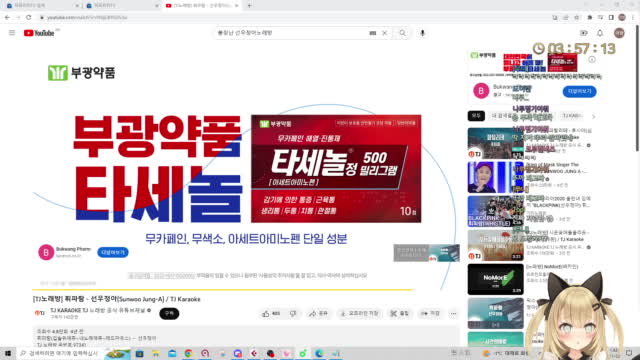Open TJ Karaoke channel icon
The width and height of the screenshot is (640, 360).
40,313
